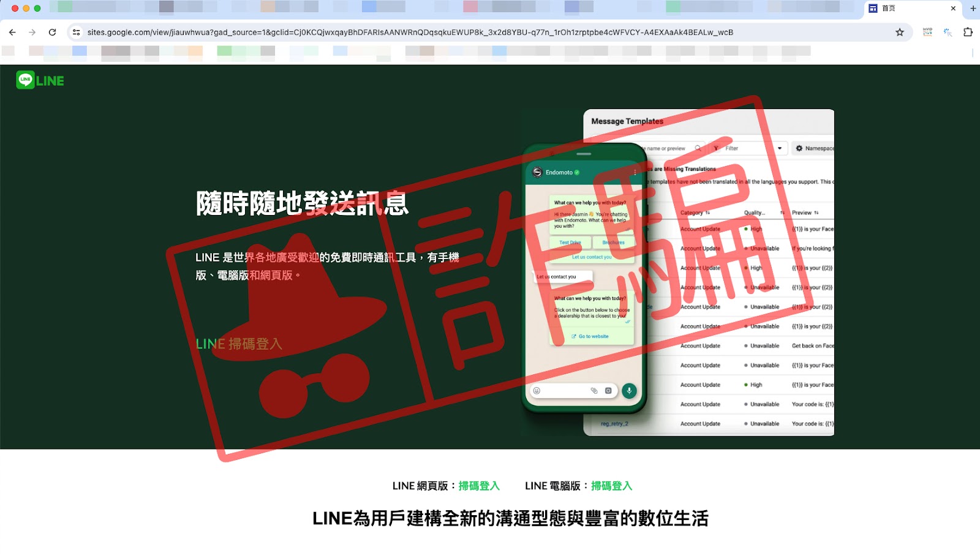Open a new tab with the plus button
This screenshot has height=558, width=980.
[x=973, y=9]
